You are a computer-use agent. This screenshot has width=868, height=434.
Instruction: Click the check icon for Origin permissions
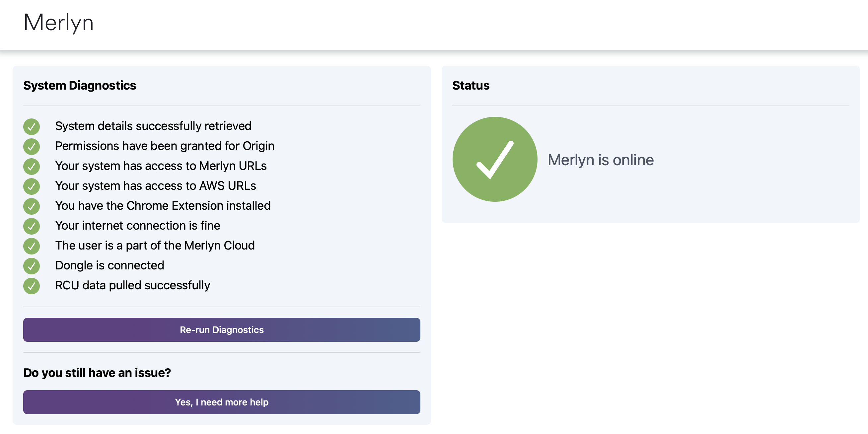pos(31,147)
